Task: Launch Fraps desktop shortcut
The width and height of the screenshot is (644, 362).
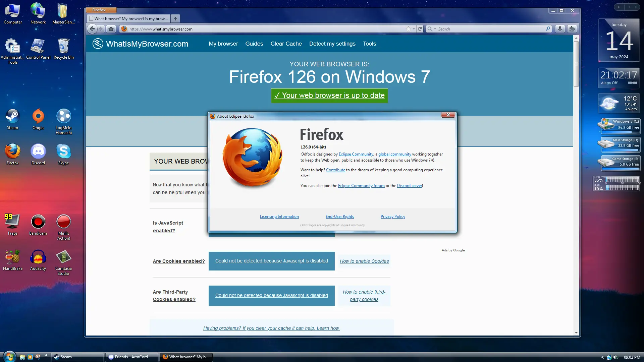Action: (x=12, y=225)
